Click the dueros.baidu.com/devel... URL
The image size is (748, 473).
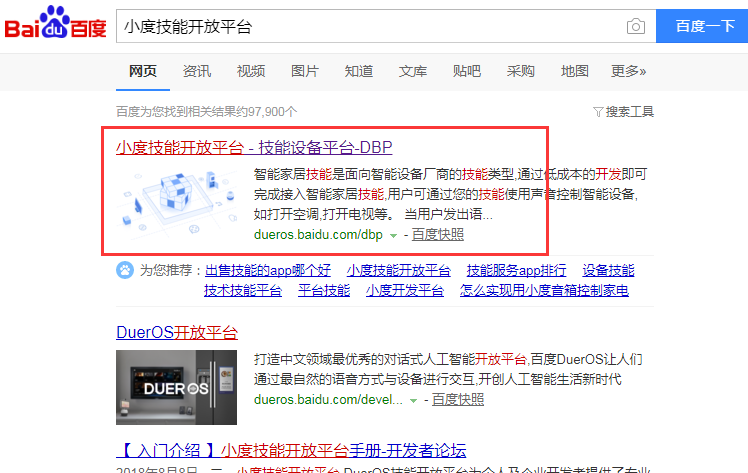[x=328, y=400]
